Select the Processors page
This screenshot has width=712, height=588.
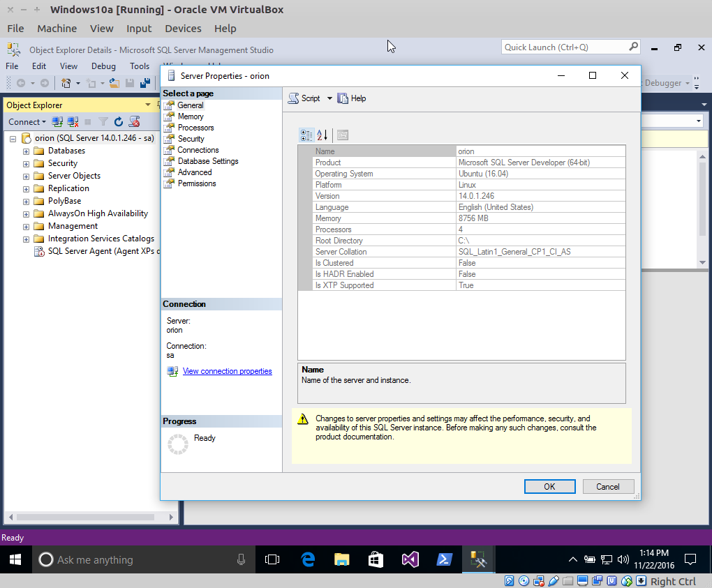(x=195, y=128)
